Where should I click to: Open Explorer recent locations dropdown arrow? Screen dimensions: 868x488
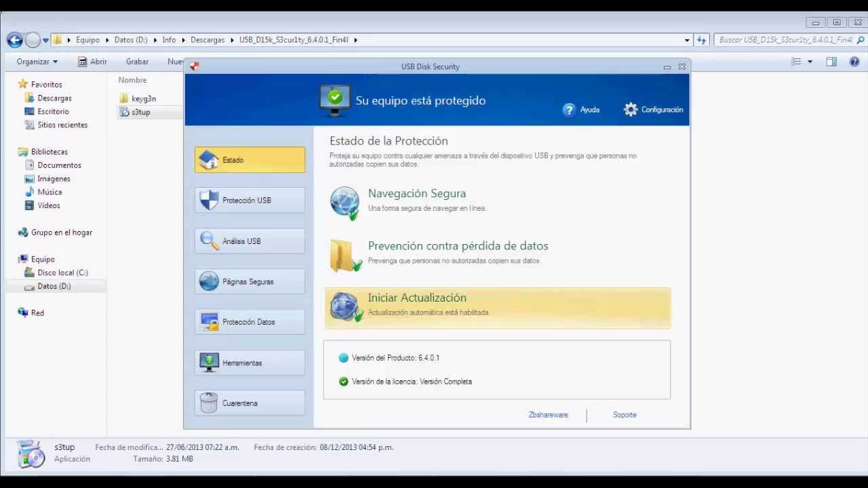pyautogui.click(x=45, y=41)
